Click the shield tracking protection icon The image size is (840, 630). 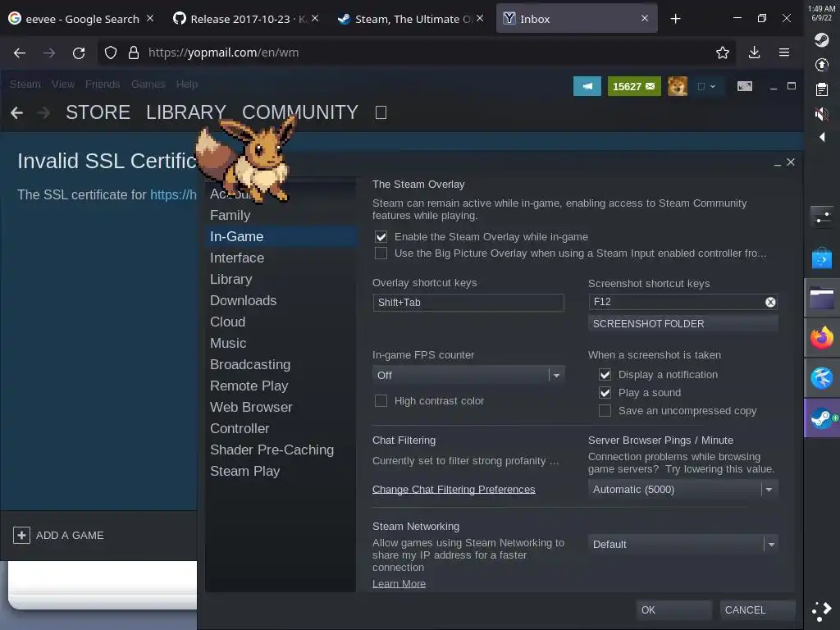[111, 52]
